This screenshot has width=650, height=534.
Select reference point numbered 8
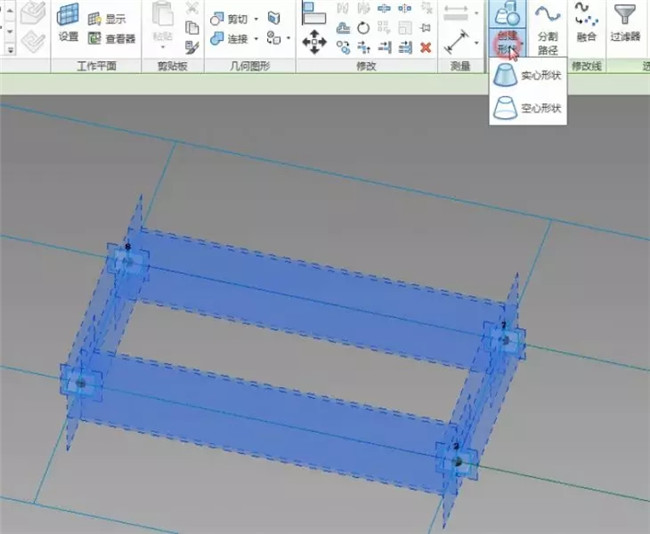128,262
